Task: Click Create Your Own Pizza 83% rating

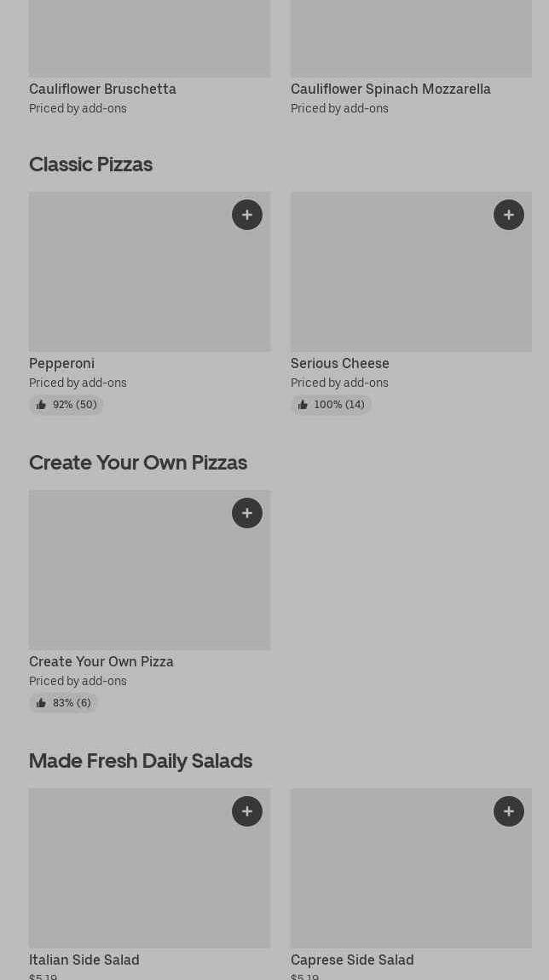Action: pyautogui.click(x=64, y=703)
